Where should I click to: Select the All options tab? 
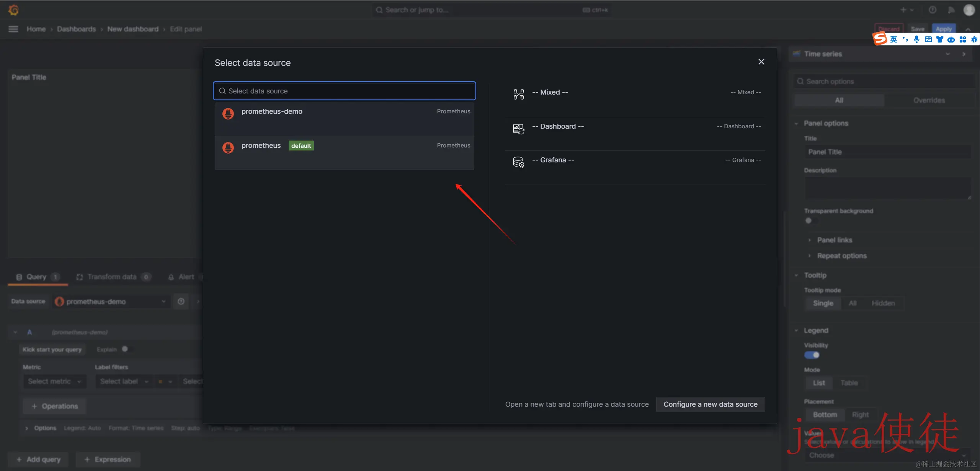(839, 100)
